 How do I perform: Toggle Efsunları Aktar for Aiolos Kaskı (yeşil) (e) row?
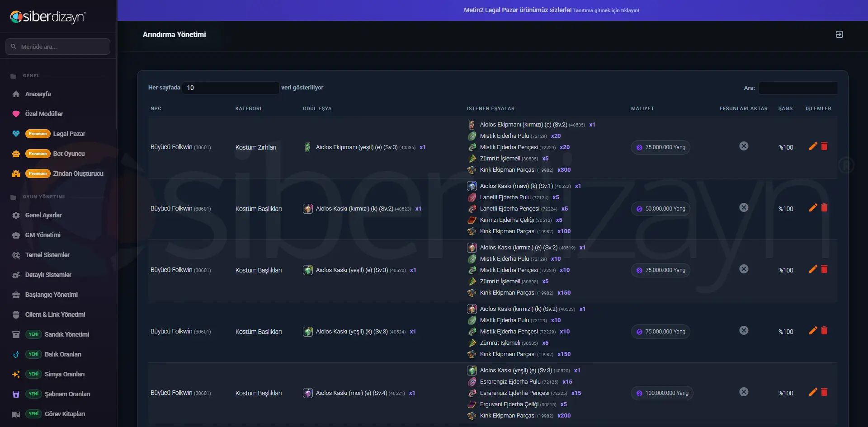(x=744, y=269)
